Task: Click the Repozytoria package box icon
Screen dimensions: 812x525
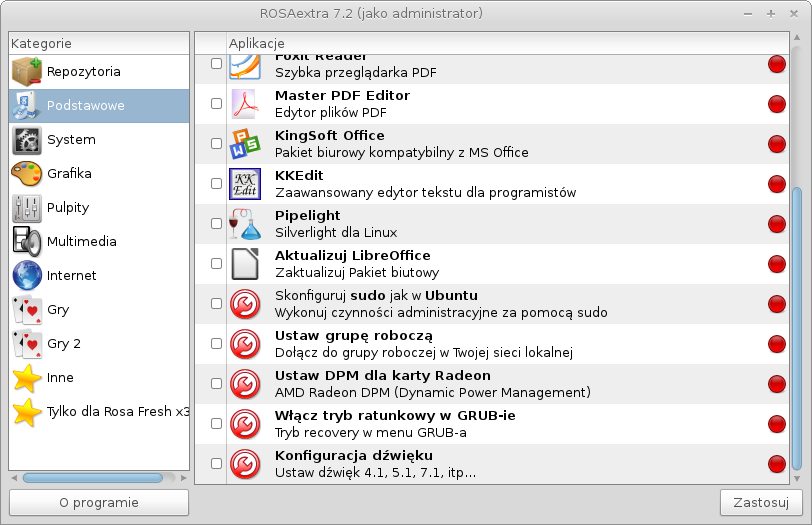Action: 26,71
